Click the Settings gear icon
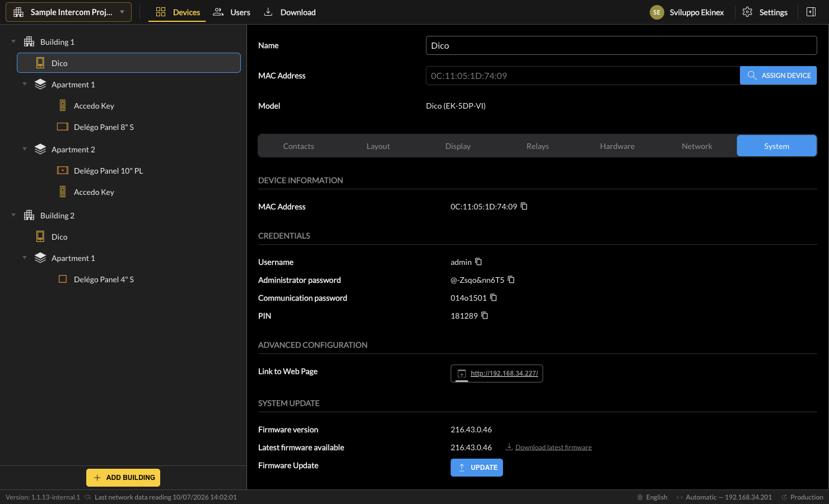The width and height of the screenshot is (829, 504). (747, 12)
